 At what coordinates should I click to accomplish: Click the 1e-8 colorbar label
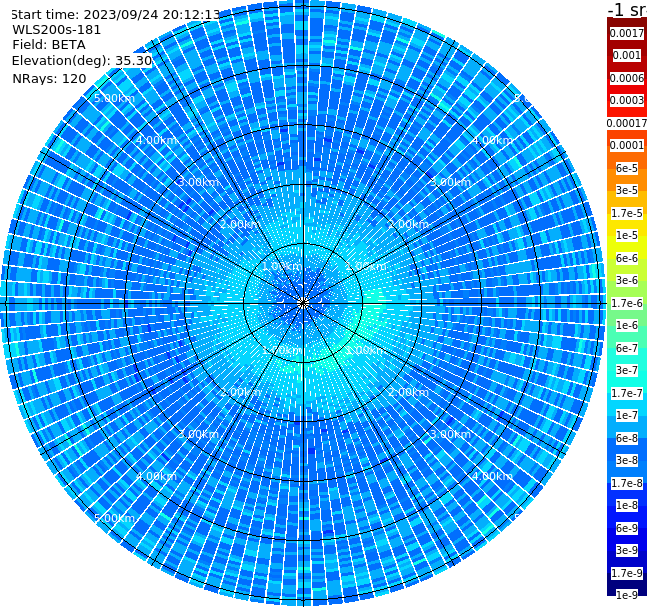point(626,505)
